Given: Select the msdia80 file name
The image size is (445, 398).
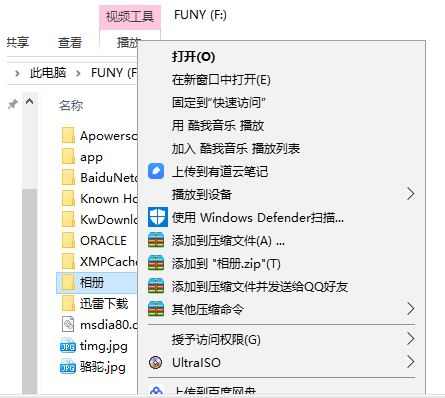Looking at the screenshot, I should tap(108, 324).
